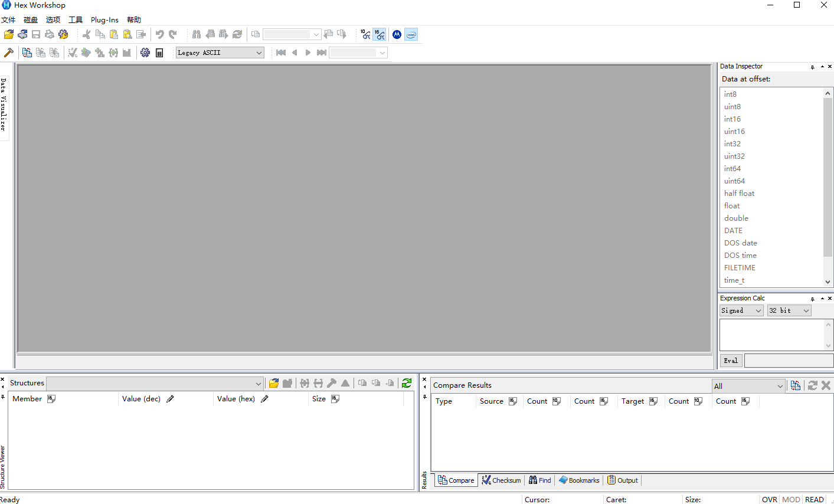Select the half float row
The image size is (834, 504).
[771, 194]
